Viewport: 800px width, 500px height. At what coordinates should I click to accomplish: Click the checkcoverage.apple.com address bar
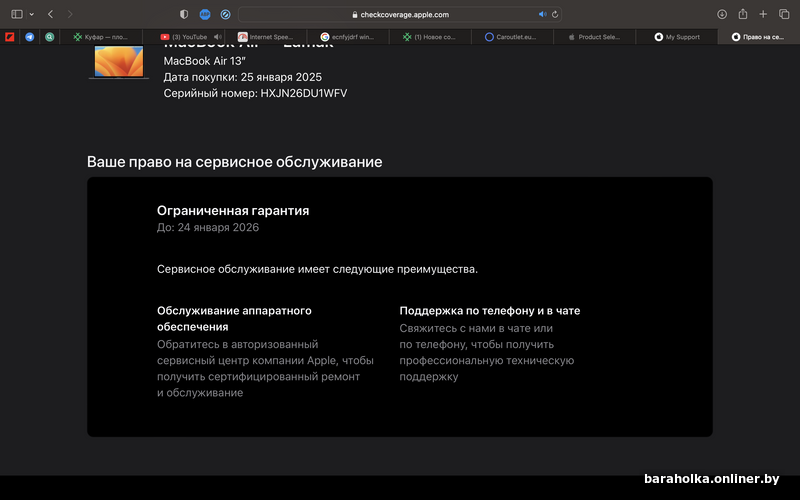[400, 14]
